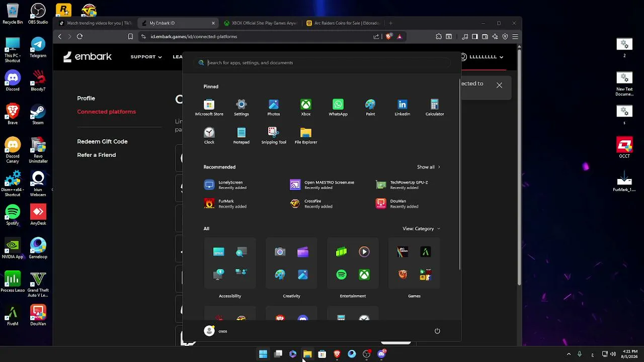Open the pinned LinkedIn app
644x362 pixels.
point(402,108)
